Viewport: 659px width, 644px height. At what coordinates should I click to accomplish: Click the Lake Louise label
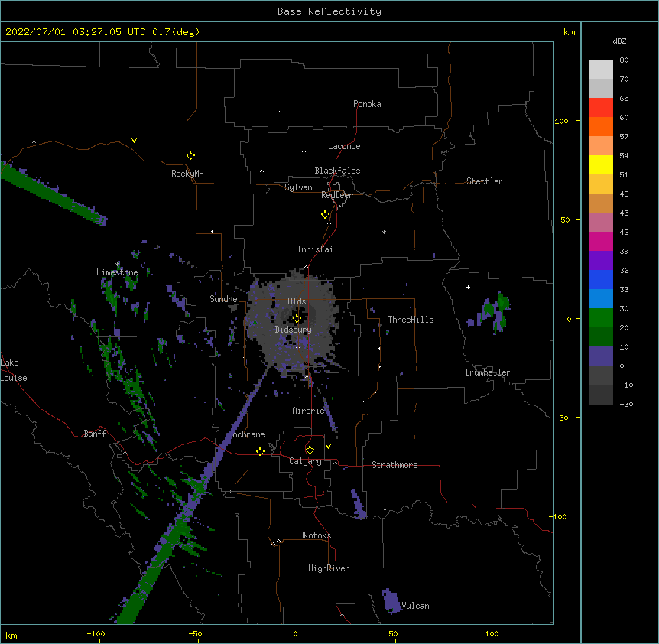[x=14, y=370]
